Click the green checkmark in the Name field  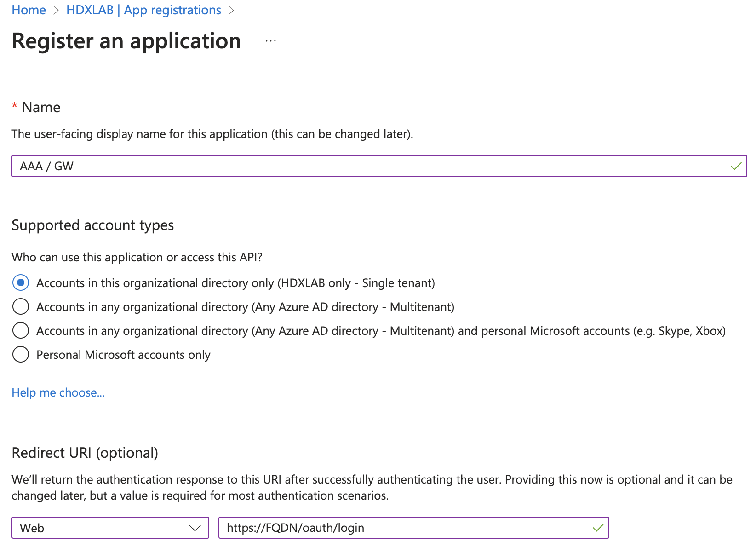pyautogui.click(x=736, y=166)
